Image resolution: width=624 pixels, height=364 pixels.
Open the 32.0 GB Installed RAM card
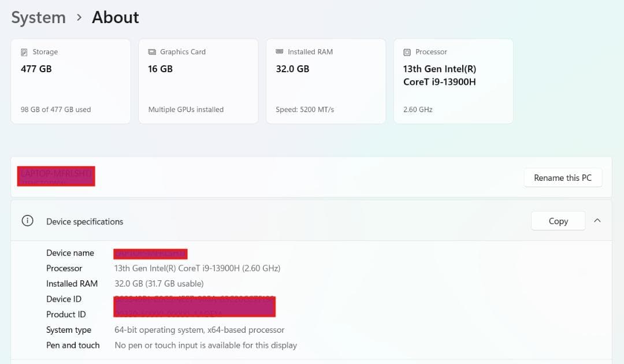coord(326,81)
